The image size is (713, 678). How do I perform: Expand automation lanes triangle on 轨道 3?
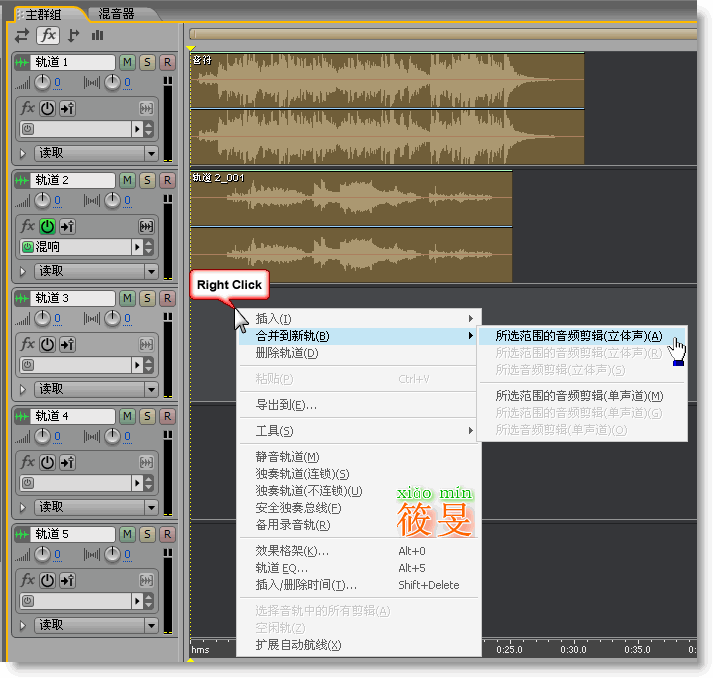23,389
